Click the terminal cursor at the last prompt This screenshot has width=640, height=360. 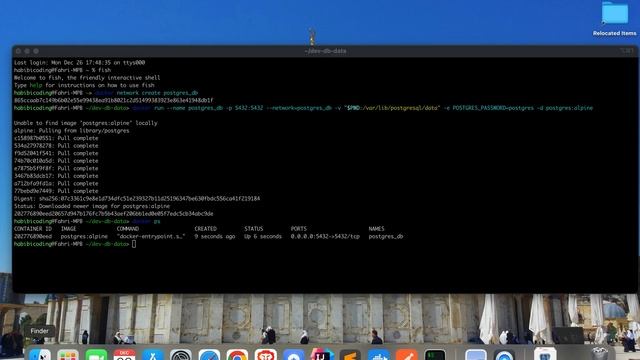[x=134, y=244]
